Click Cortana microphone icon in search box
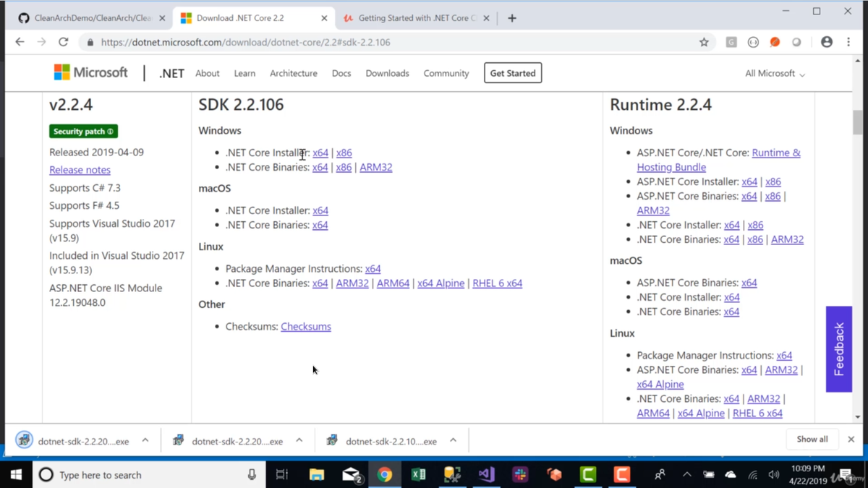 tap(252, 475)
